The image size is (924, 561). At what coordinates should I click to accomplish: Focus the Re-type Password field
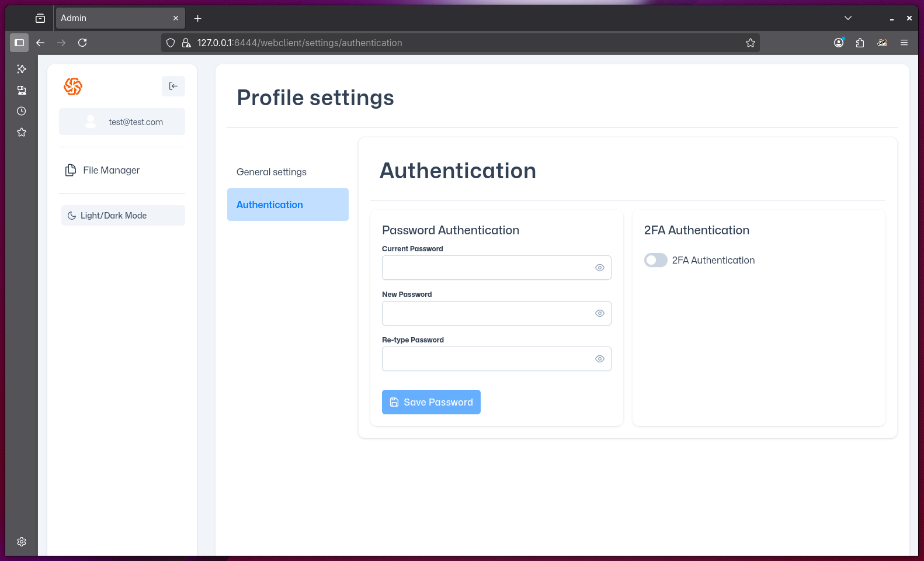496,359
